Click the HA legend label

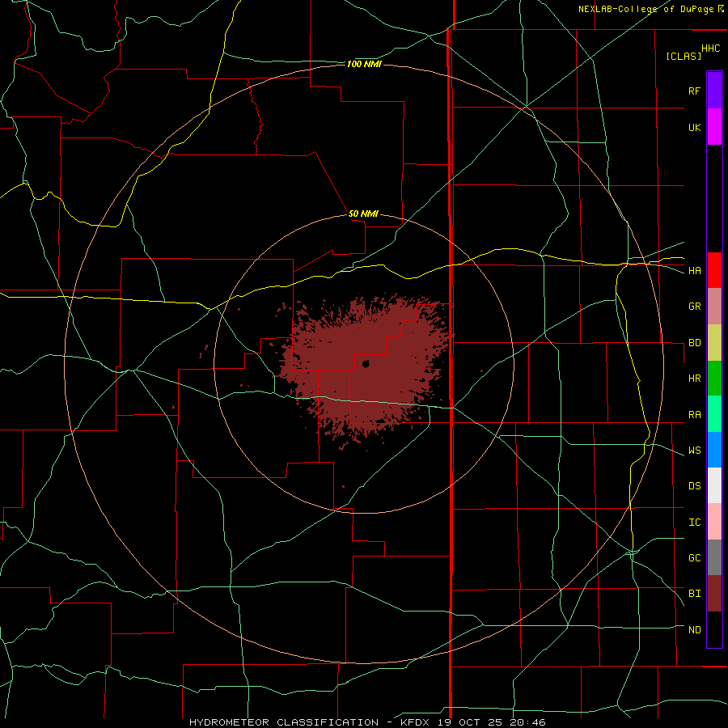click(694, 271)
